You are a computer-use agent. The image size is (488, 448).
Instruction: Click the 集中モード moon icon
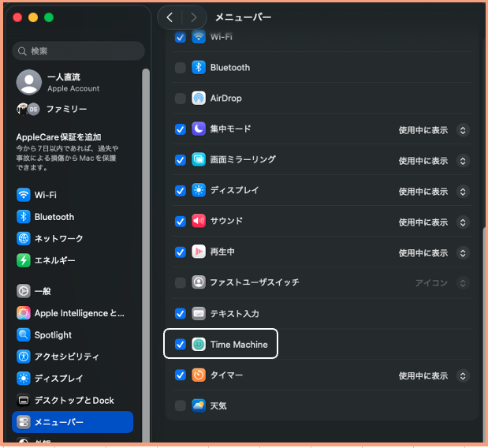click(x=199, y=129)
